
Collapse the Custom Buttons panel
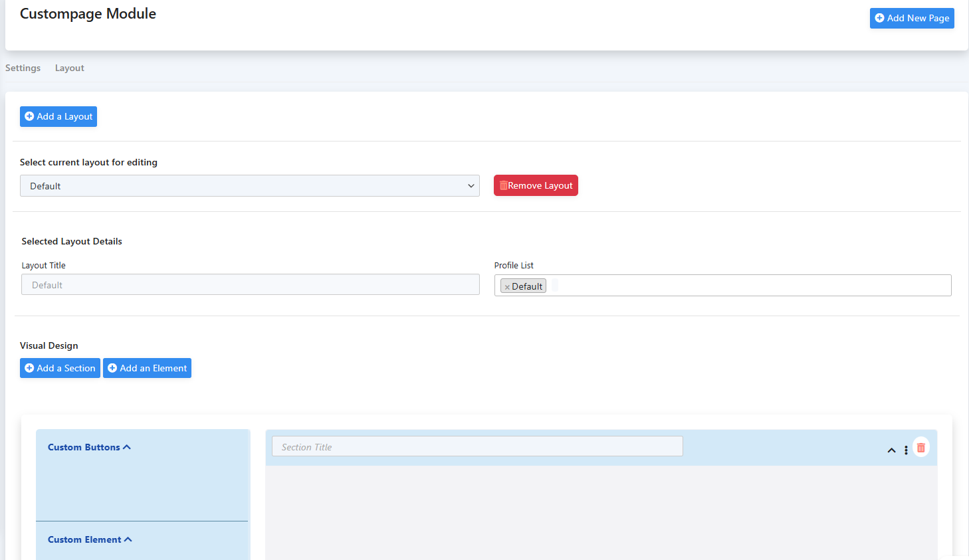click(127, 447)
